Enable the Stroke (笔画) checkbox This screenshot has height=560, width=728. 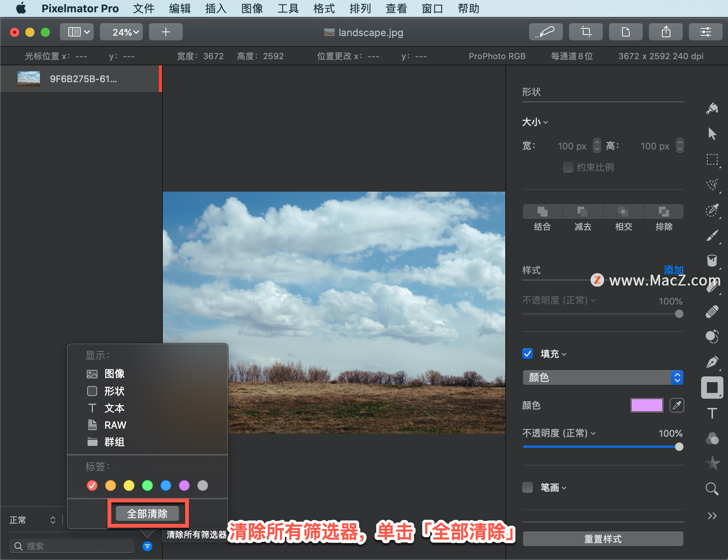pyautogui.click(x=528, y=487)
